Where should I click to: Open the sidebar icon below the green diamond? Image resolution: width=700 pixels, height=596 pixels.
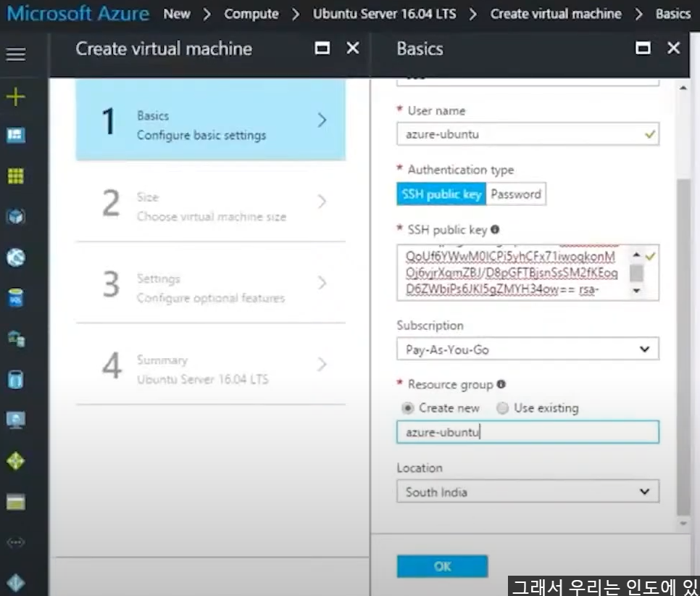16,502
